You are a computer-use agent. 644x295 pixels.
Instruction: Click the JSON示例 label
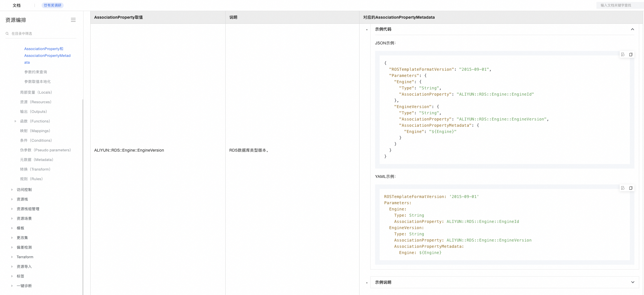point(385,43)
